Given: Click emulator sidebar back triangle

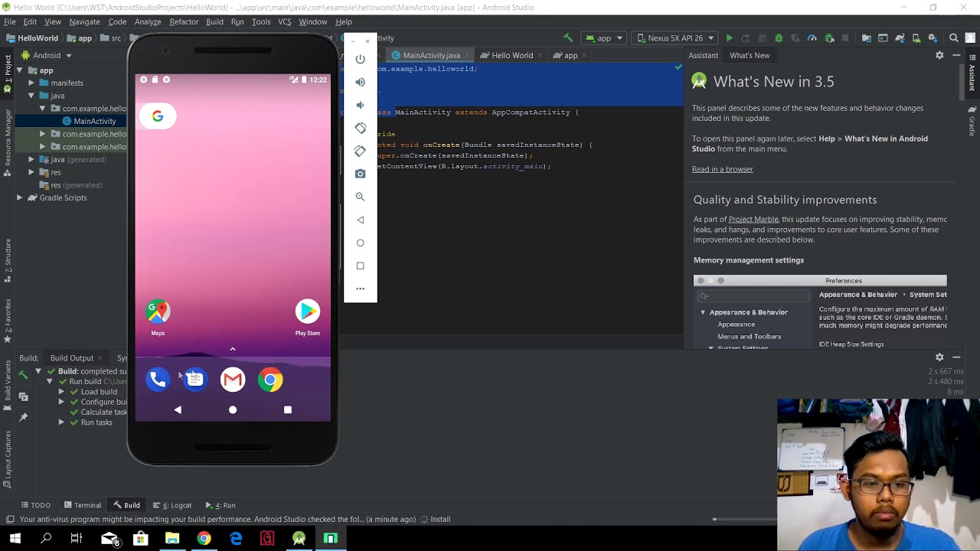Looking at the screenshot, I should pyautogui.click(x=360, y=220).
